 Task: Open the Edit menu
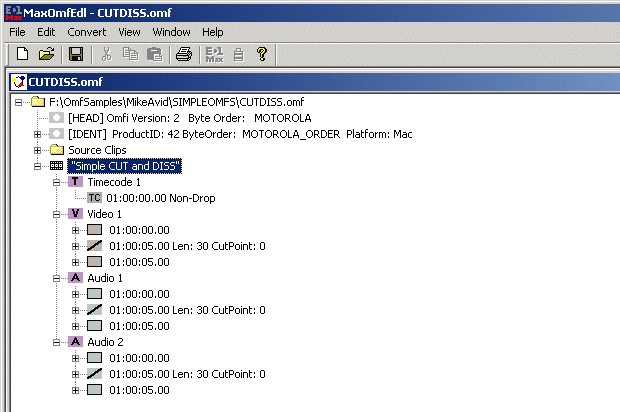(46, 32)
